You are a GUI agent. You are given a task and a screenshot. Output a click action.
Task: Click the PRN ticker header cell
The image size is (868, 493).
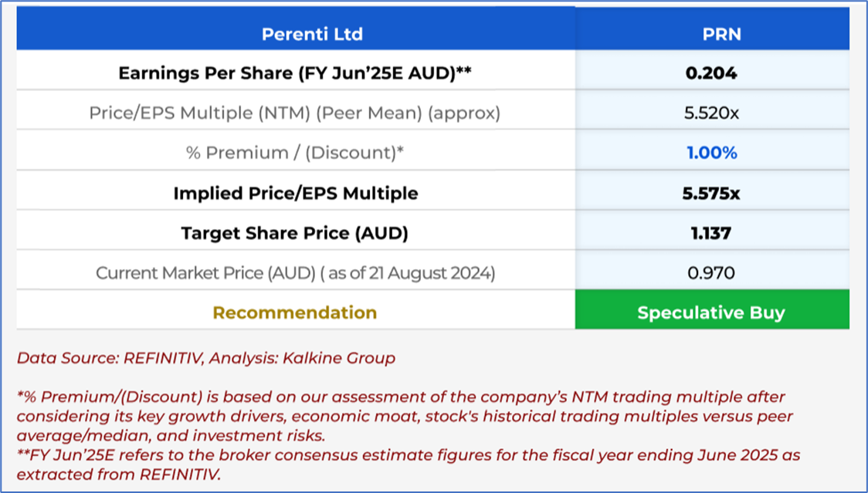(711, 34)
